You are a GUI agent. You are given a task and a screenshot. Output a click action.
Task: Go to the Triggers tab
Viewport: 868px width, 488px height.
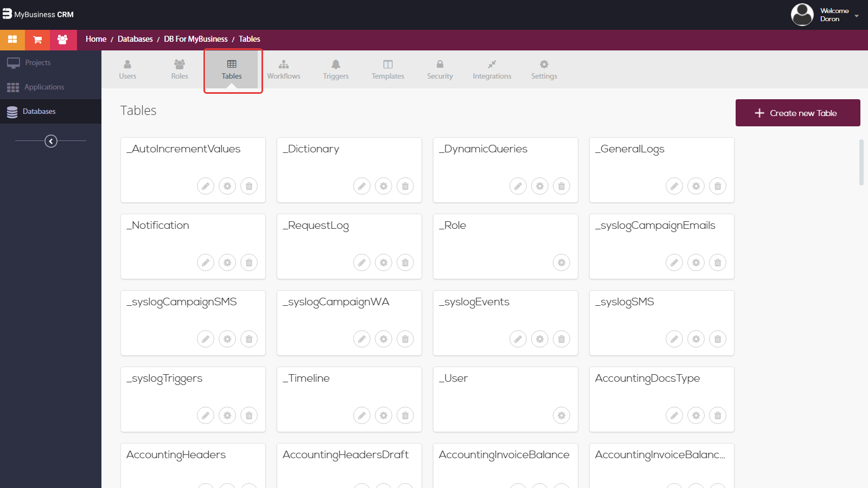coord(336,69)
